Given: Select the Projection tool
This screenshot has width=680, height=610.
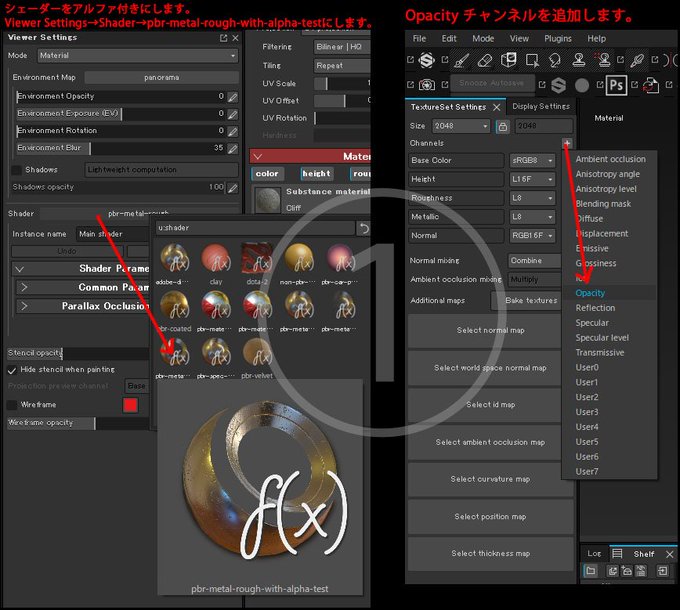Looking at the screenshot, I should [x=508, y=60].
